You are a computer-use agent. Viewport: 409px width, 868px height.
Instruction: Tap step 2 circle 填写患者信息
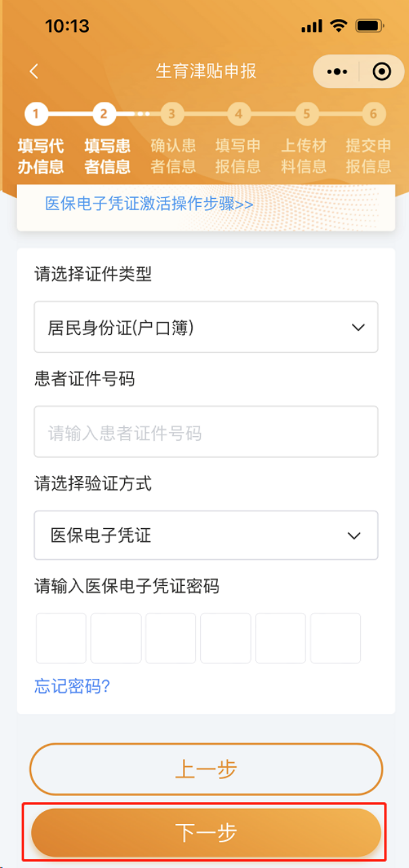pyautogui.click(x=103, y=113)
